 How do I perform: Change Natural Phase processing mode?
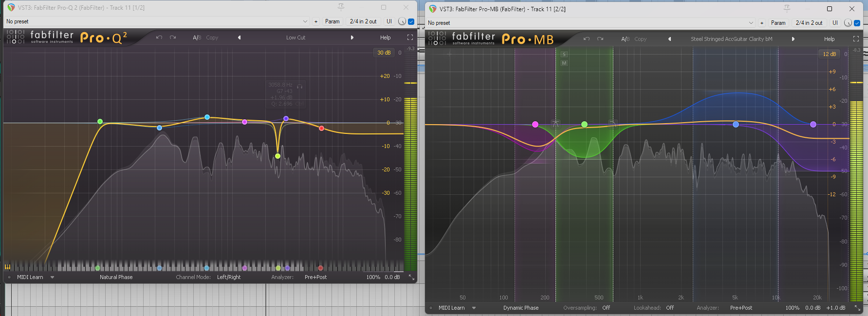tap(116, 277)
